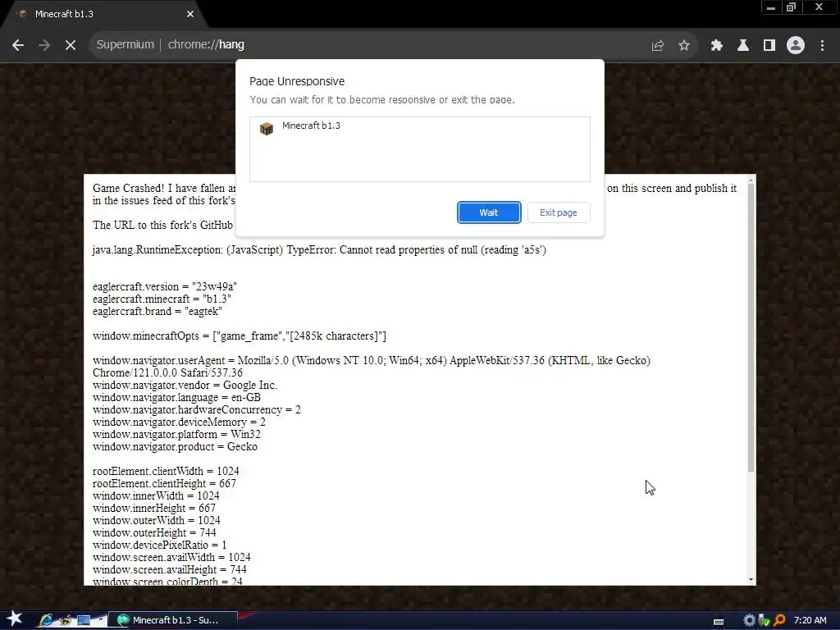Click the crash log scroll down arrow

pyautogui.click(x=751, y=580)
